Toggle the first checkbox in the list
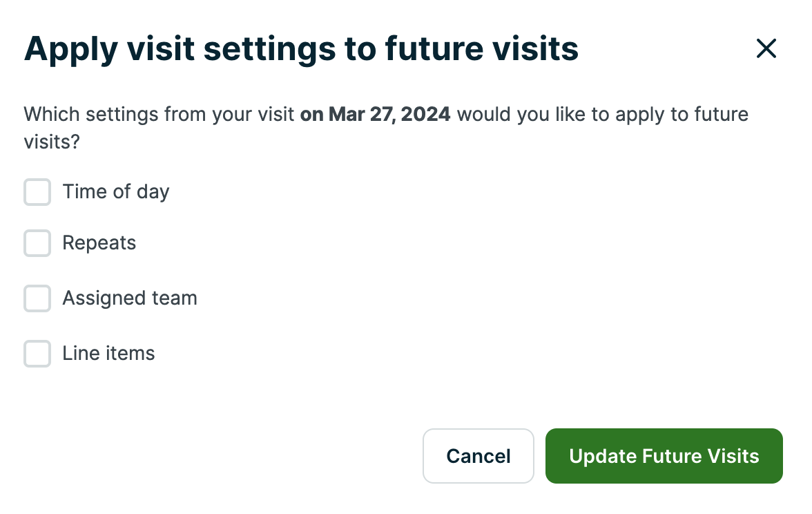 (37, 192)
